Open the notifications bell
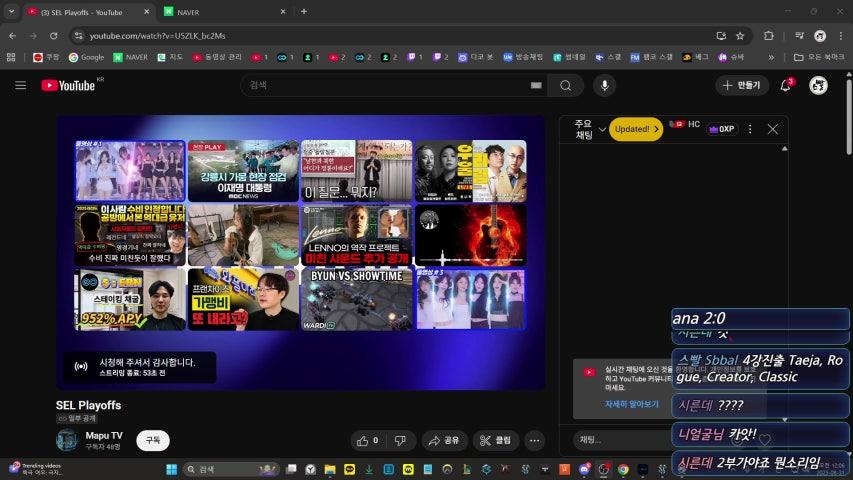 click(x=786, y=85)
